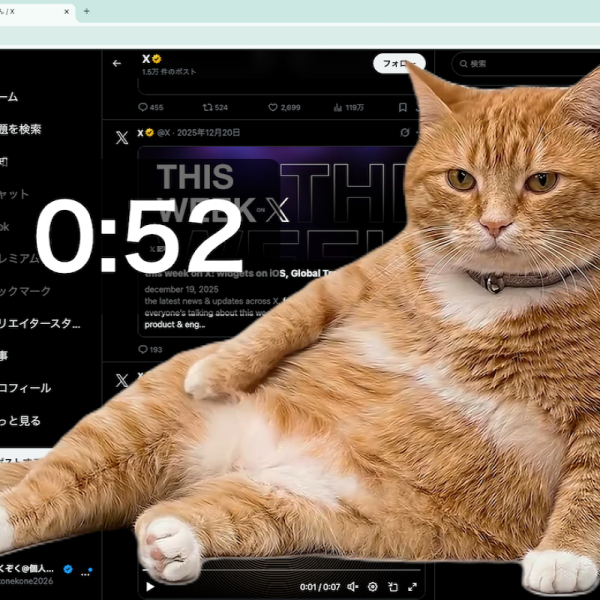This screenshot has width=600, height=600.
Task: Go back using the arrow beside X profile name
Action: coord(117,64)
